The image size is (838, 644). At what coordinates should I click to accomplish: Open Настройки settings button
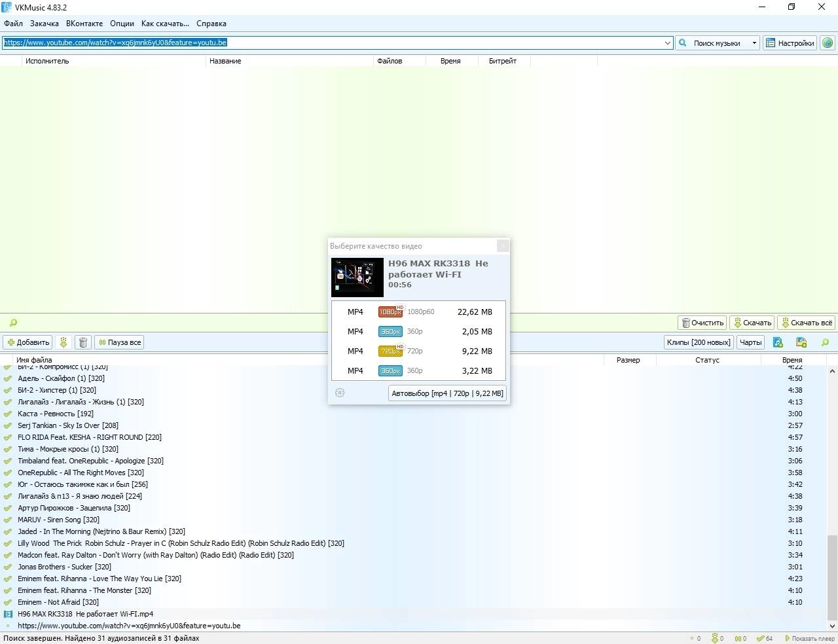click(x=790, y=43)
